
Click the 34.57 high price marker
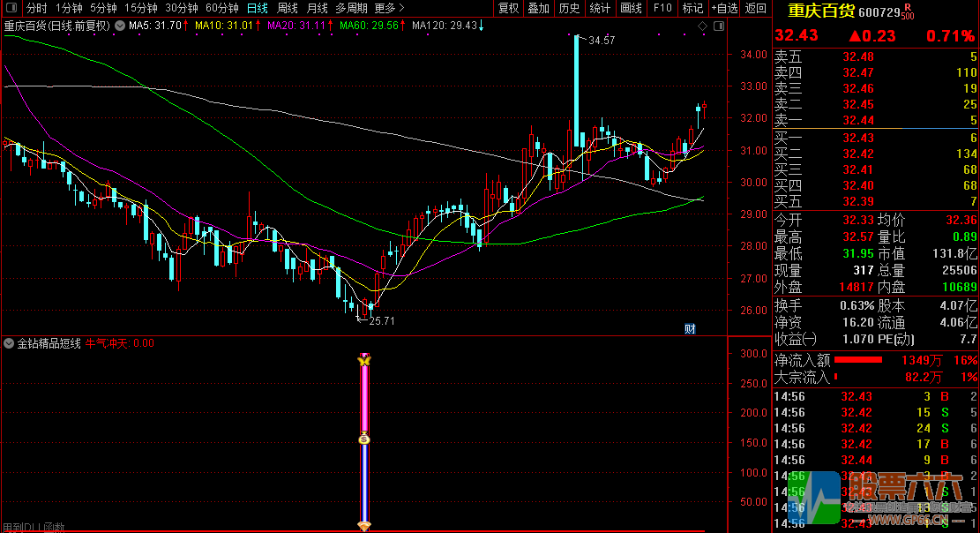(x=602, y=41)
